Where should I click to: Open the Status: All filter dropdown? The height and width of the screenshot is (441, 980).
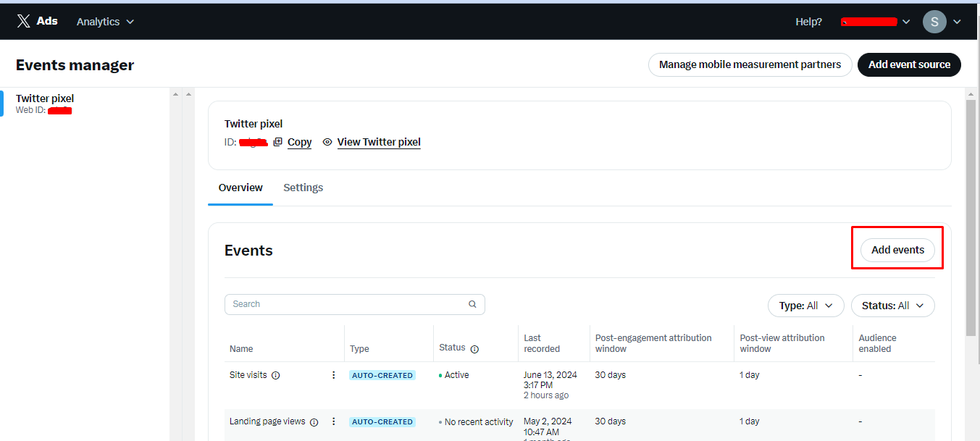coord(892,306)
